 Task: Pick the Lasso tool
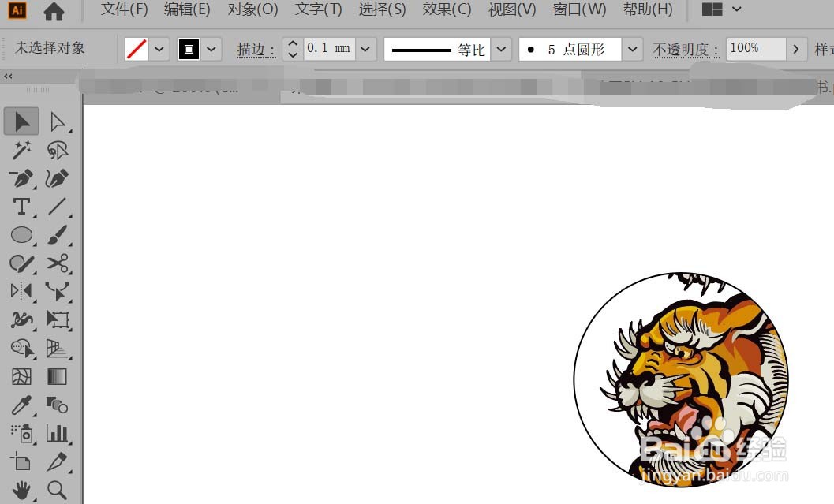point(57,151)
